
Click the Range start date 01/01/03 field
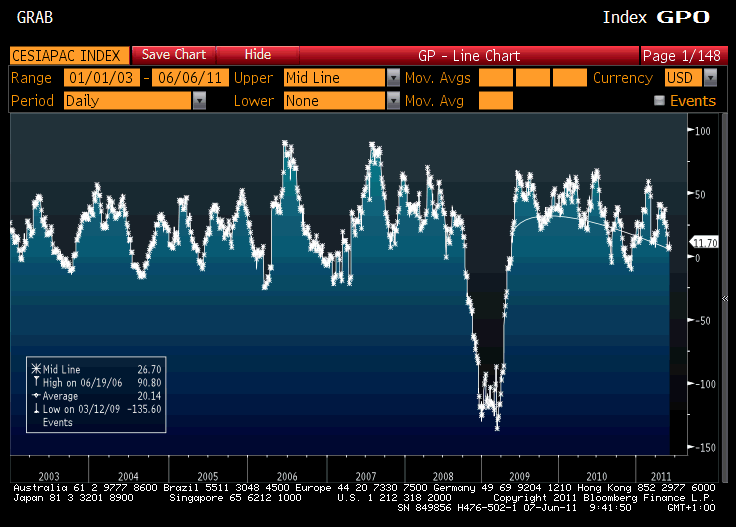click(x=101, y=78)
